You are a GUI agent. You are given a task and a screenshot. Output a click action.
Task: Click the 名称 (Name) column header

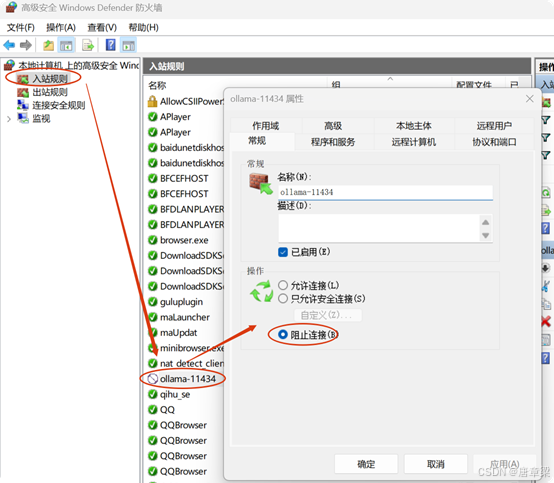click(157, 85)
